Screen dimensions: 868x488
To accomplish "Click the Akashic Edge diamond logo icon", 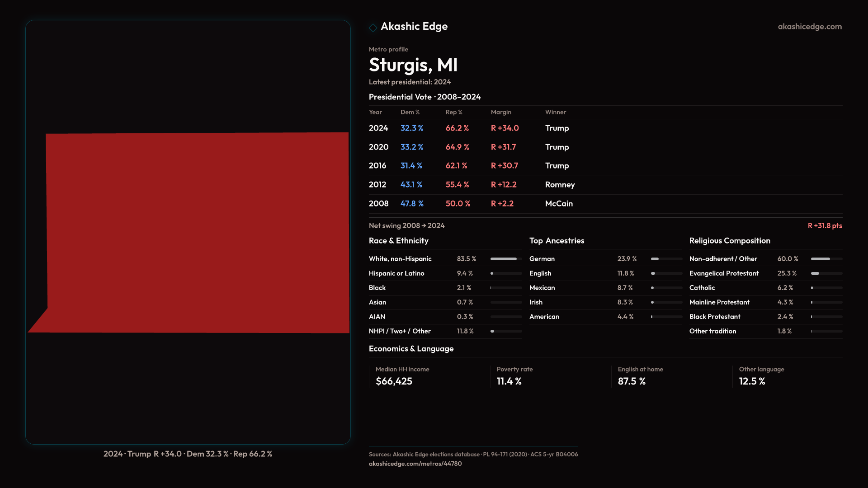I will pyautogui.click(x=373, y=28).
